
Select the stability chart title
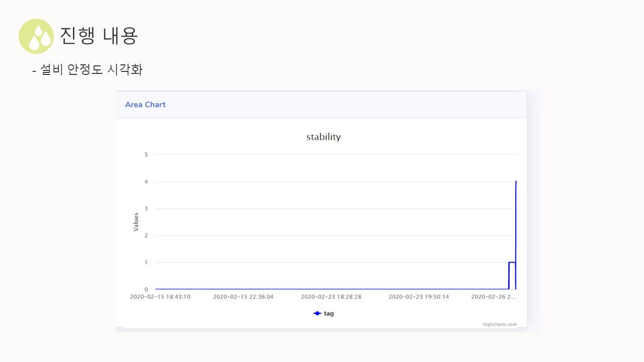pyautogui.click(x=324, y=137)
